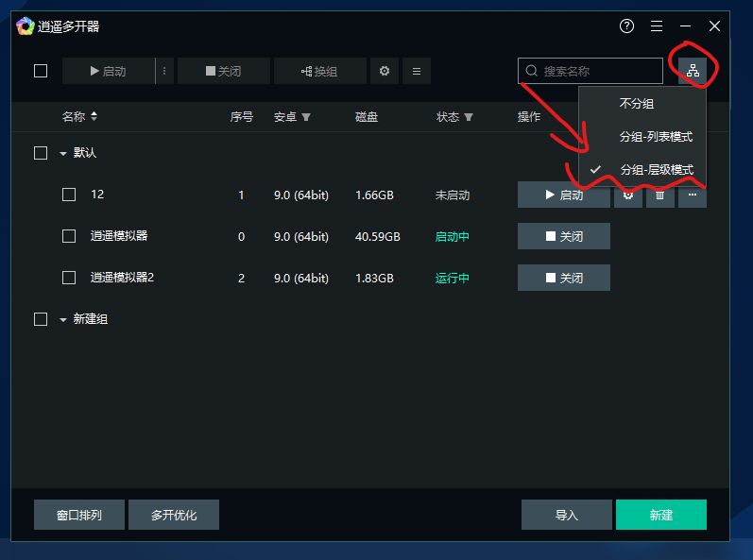Tick the select-all checkbox in toolbar
The height and width of the screenshot is (560, 753).
41,71
